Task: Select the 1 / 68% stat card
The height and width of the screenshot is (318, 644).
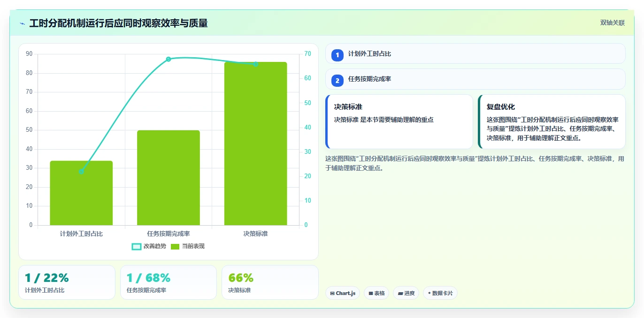Action: coord(169,282)
